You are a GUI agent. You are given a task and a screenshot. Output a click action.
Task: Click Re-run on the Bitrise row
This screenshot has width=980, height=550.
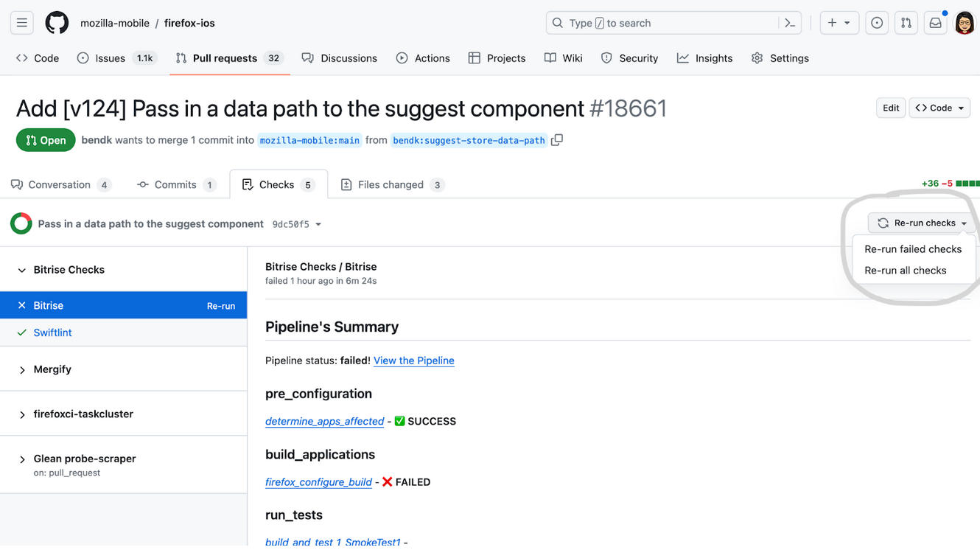click(221, 306)
